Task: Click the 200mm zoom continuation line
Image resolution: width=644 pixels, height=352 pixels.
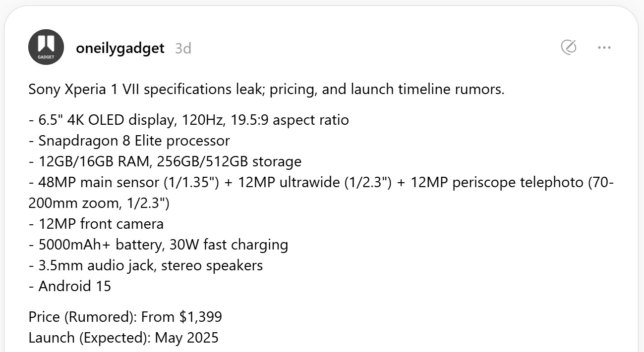Action: (99, 203)
